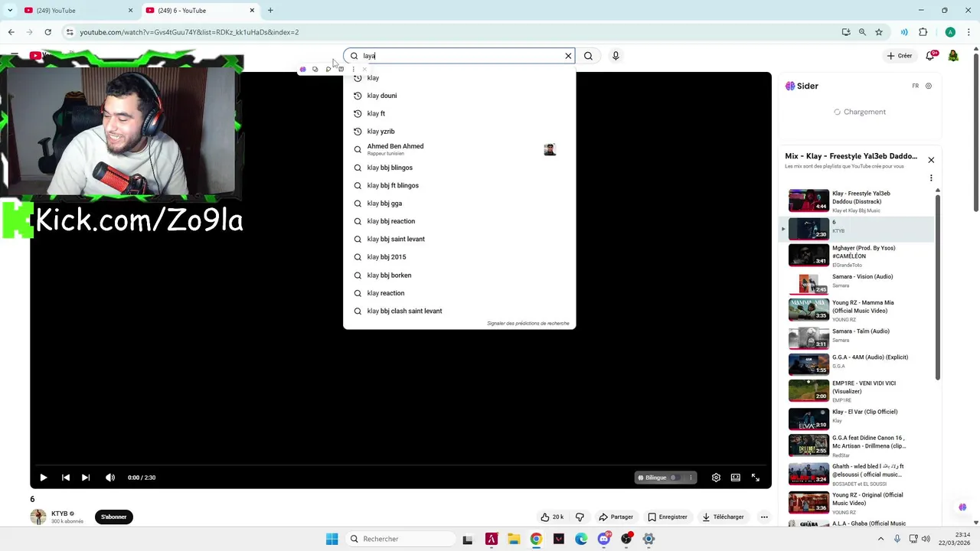Open the YouTube account avatar menu
Image resolution: width=980 pixels, height=551 pixels.
coord(953,56)
